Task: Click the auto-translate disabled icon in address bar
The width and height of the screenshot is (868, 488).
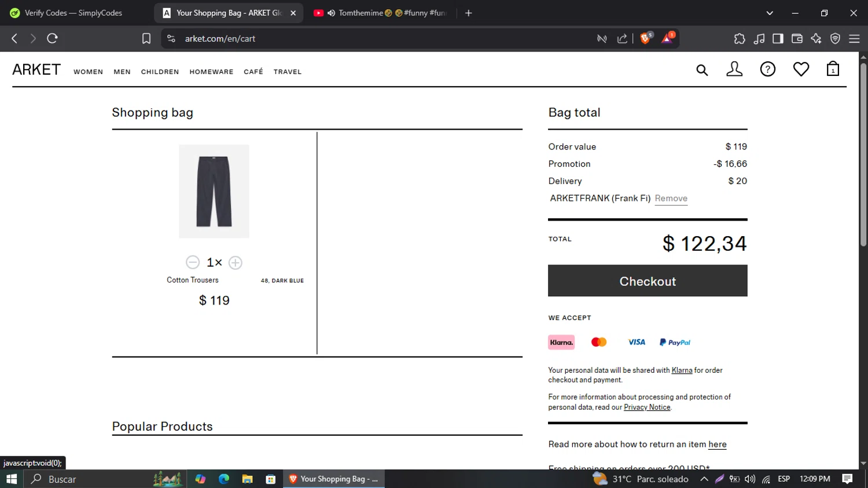Action: (602, 38)
